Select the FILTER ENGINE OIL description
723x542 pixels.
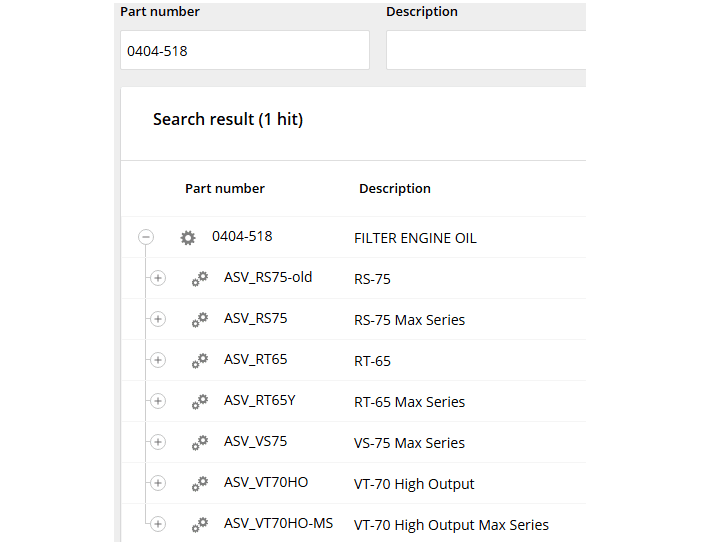(x=415, y=238)
